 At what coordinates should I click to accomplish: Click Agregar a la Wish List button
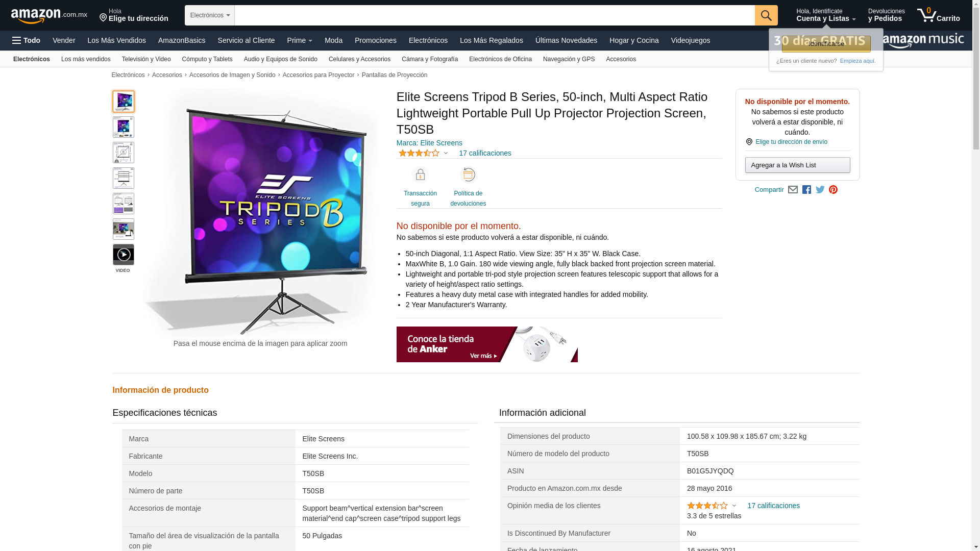[x=797, y=165]
